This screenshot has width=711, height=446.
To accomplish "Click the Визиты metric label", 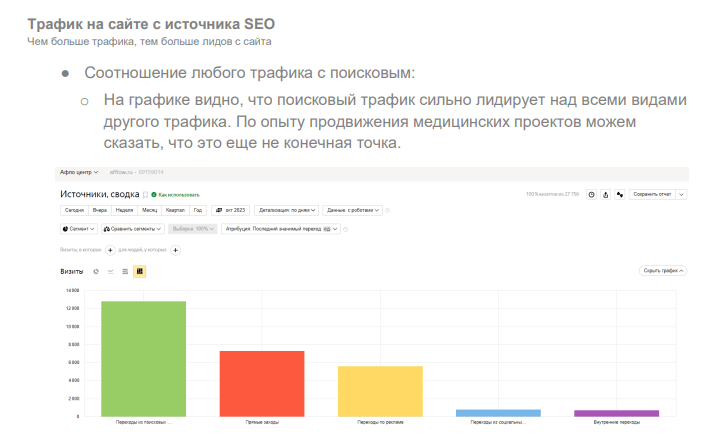I will point(72,271).
